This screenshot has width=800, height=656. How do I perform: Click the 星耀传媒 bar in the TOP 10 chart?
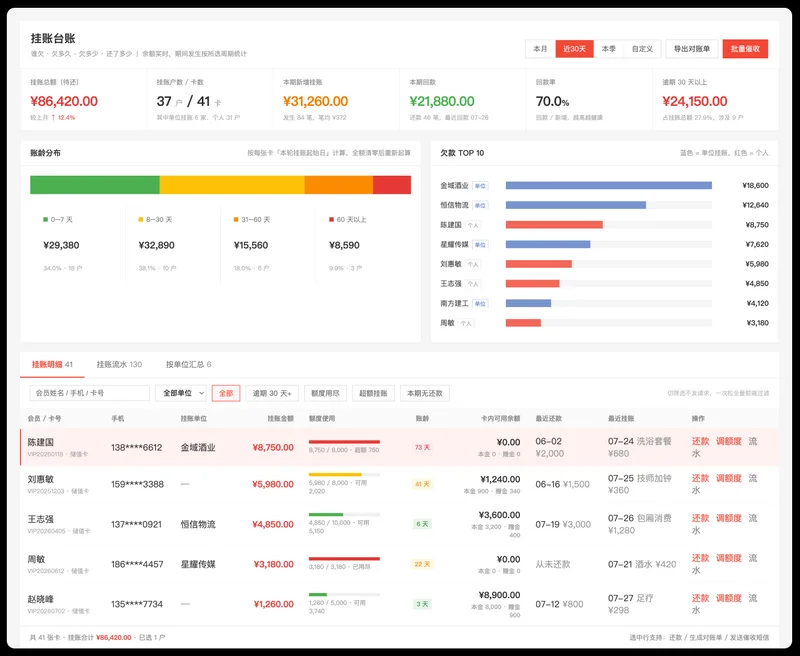pos(548,244)
